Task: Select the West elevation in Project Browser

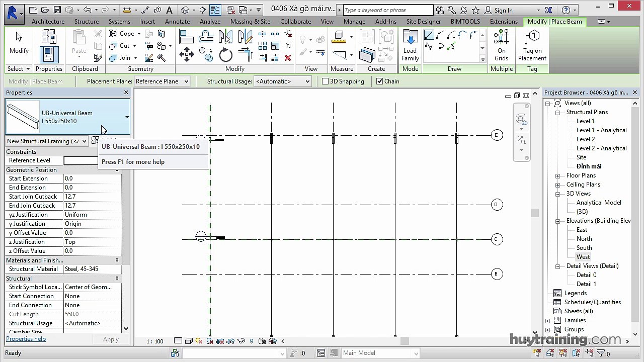Action: coord(583,257)
